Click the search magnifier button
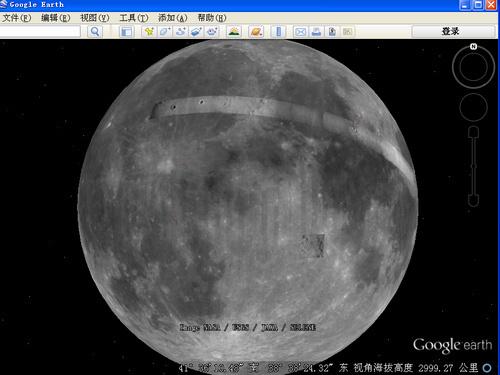This screenshot has height=375, width=500. click(x=95, y=32)
